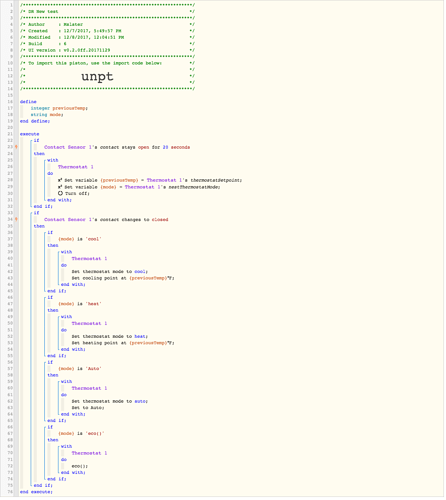
Task: Select the nestThermostatMode assignment statement
Action: click(139, 187)
